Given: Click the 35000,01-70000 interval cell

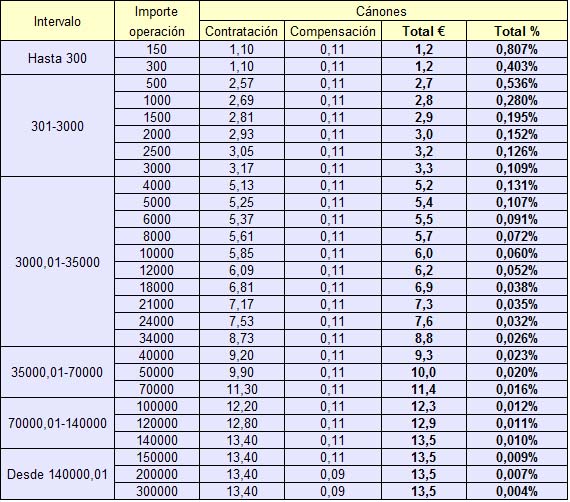Looking at the screenshot, I should pyautogui.click(x=57, y=372).
